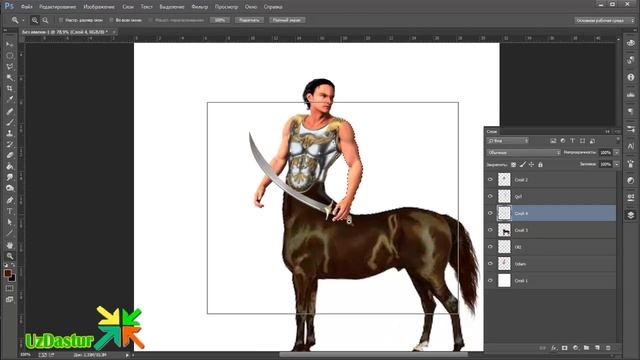Screen dimensions: 640x360
Task: Open Редактирование menu
Action: click(x=58, y=7)
